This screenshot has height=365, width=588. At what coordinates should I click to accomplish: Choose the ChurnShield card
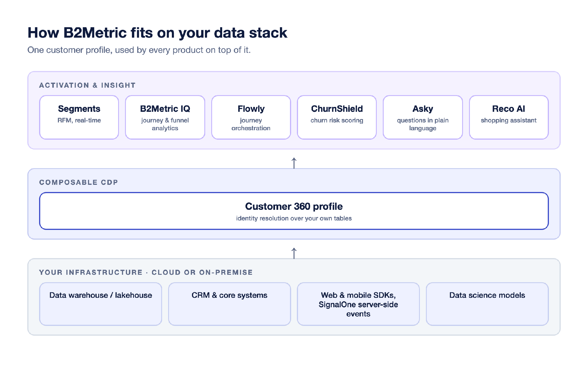[337, 117]
